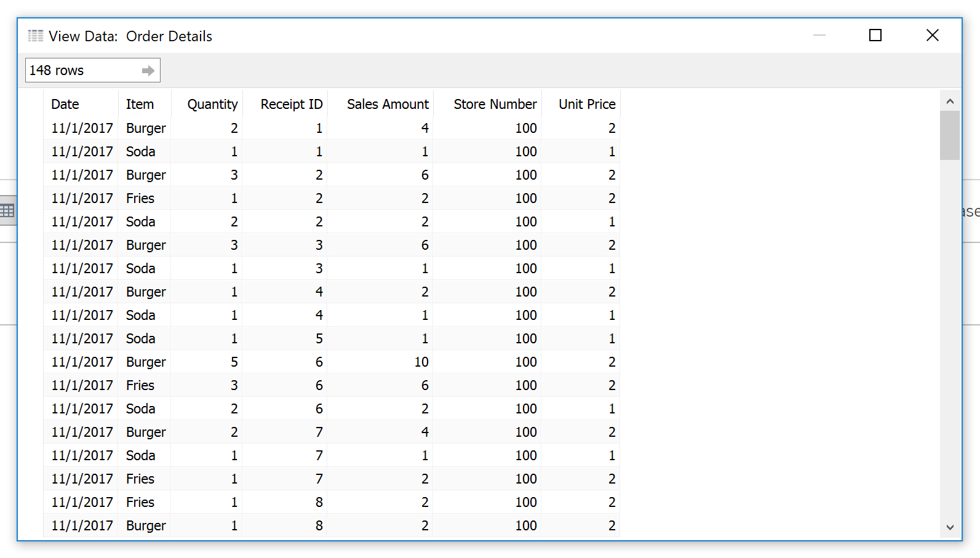Maximize the View Data window
This screenshot has height=558, width=980.
coord(875,36)
